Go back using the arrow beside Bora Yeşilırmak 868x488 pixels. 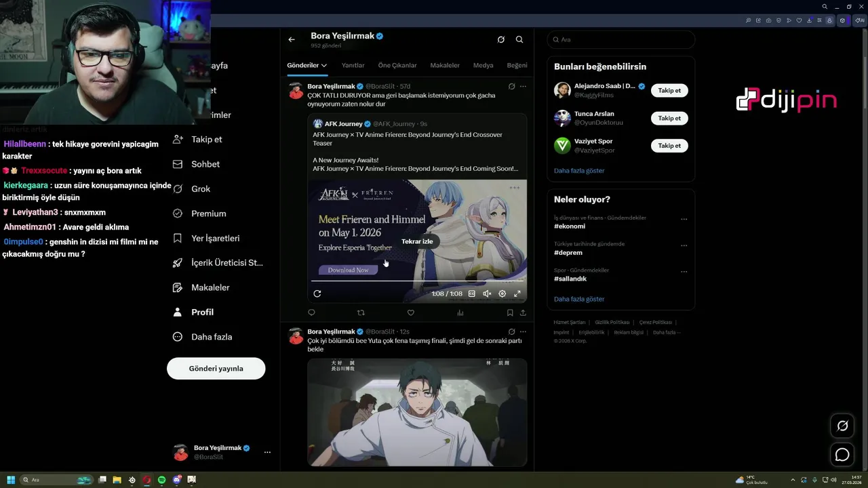(x=292, y=39)
